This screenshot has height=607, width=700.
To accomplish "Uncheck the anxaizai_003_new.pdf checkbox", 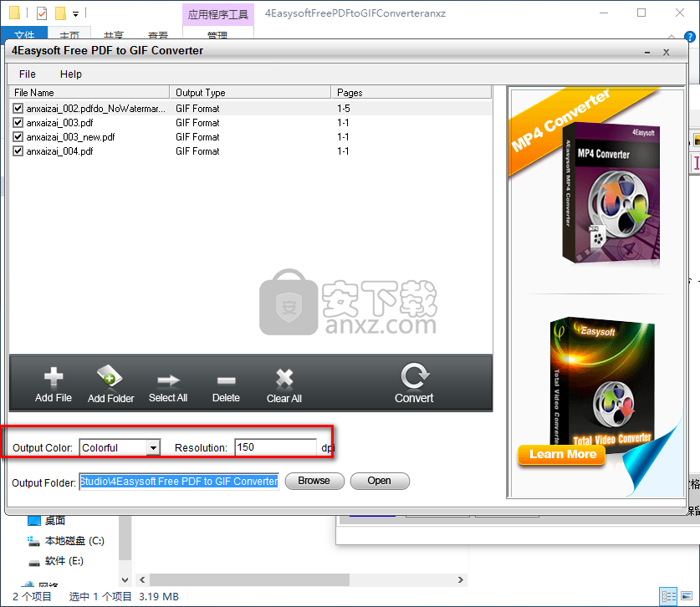I will (x=18, y=137).
